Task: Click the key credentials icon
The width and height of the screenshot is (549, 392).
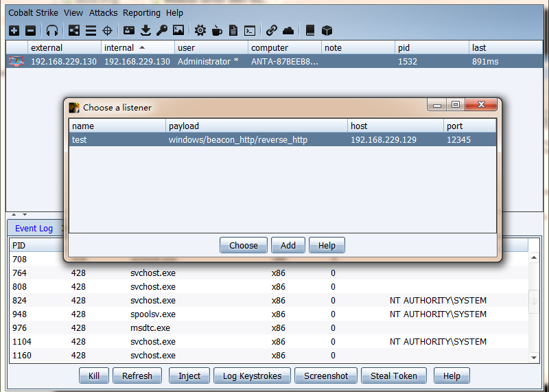Action: (x=162, y=30)
